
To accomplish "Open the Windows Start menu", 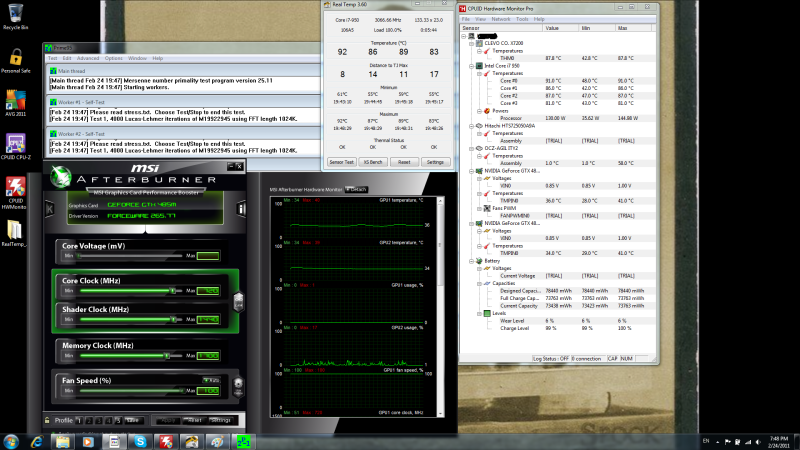I will [11, 442].
